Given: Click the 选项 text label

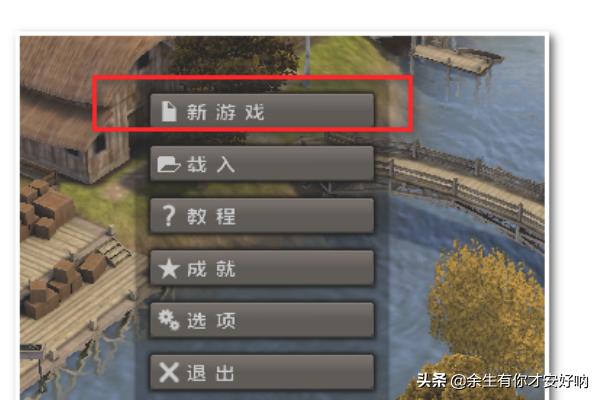Looking at the screenshot, I should 211,321.
